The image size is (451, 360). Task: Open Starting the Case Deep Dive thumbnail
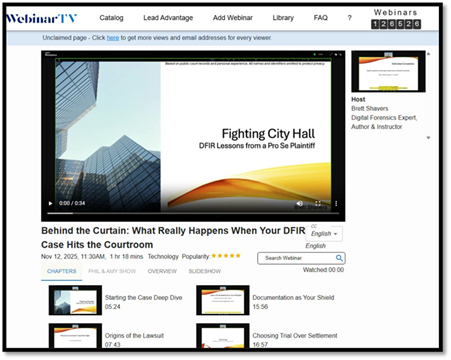[x=75, y=300]
